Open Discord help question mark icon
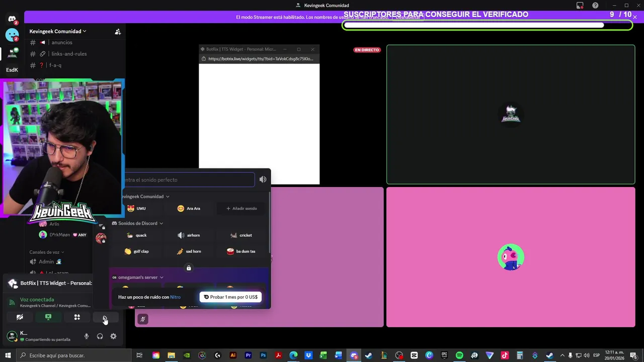 click(595, 6)
